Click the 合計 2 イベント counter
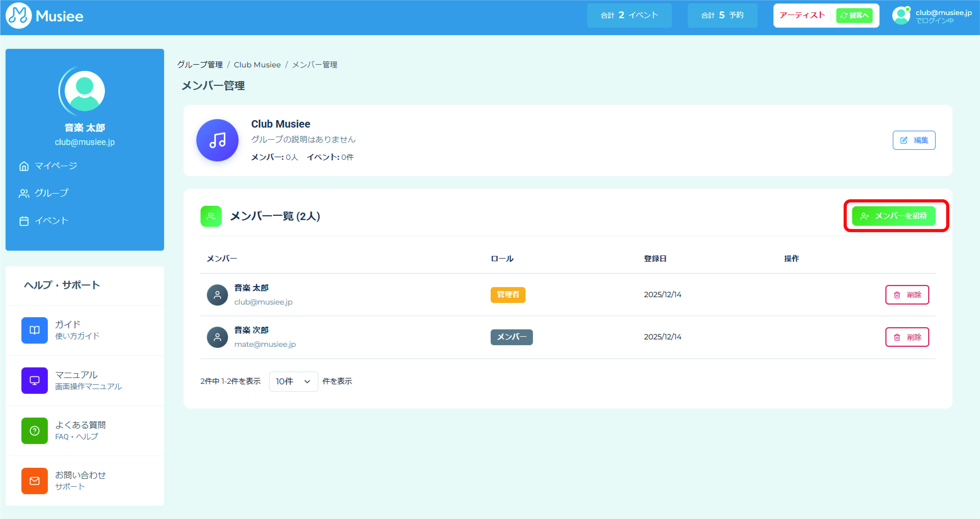Viewport: 980px width, 519px height. pos(629,16)
